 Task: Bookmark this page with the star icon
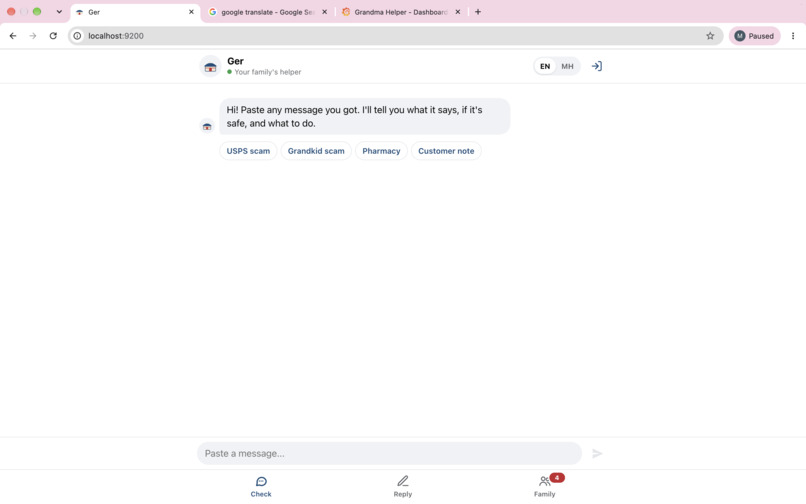tap(710, 36)
